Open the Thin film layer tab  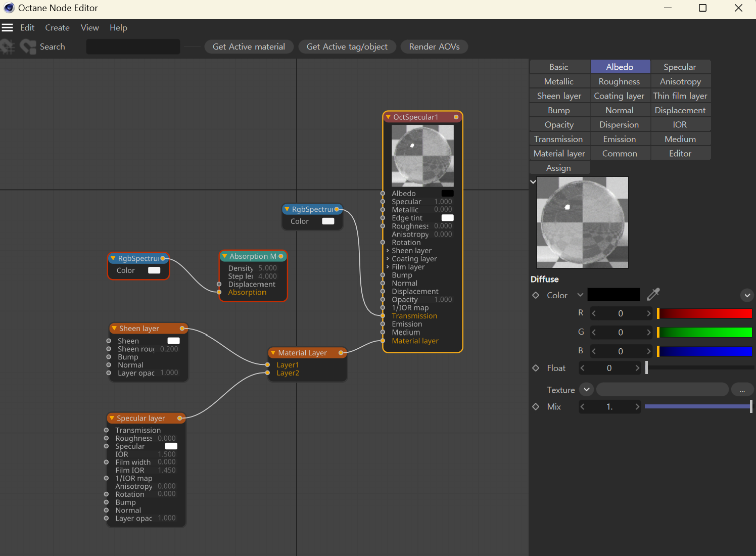(680, 96)
